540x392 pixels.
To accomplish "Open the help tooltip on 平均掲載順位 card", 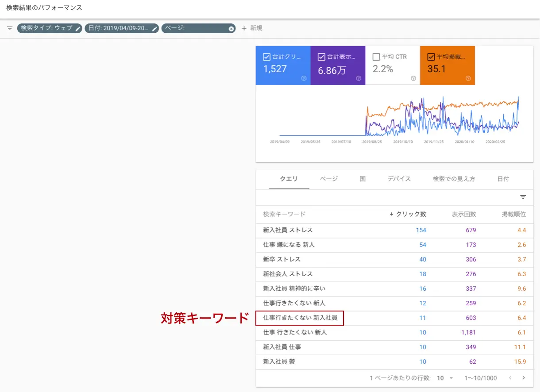I will click(468, 78).
